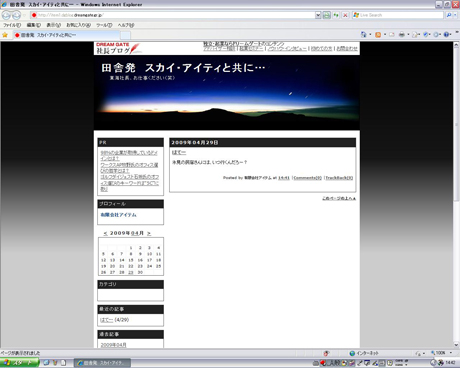460x368 pixels.
Task: Open the search provider options dropdown
Action: point(456,15)
